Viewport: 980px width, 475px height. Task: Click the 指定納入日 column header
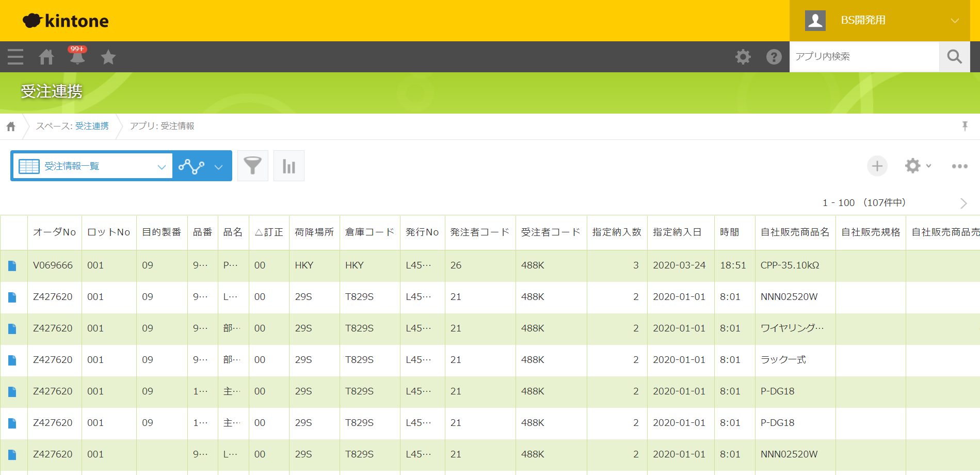[x=677, y=232]
